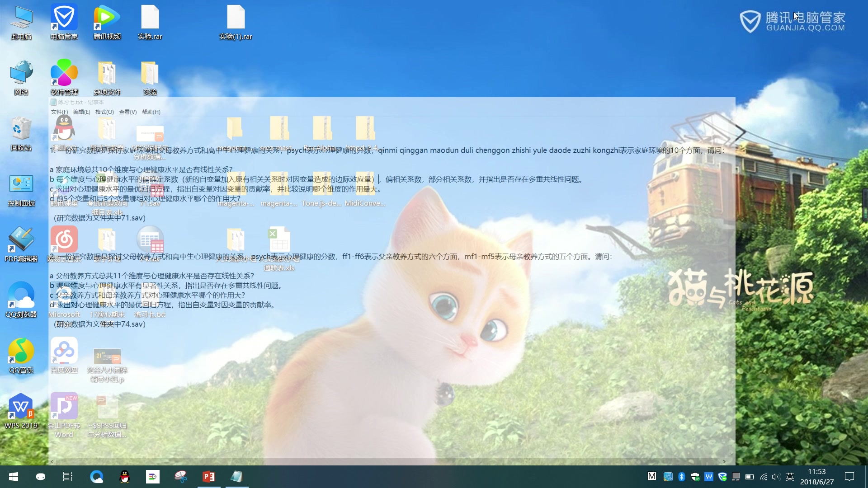Select the QQ浏览器 desktop shortcut
The width and height of the screenshot is (868, 488).
pos(21,300)
